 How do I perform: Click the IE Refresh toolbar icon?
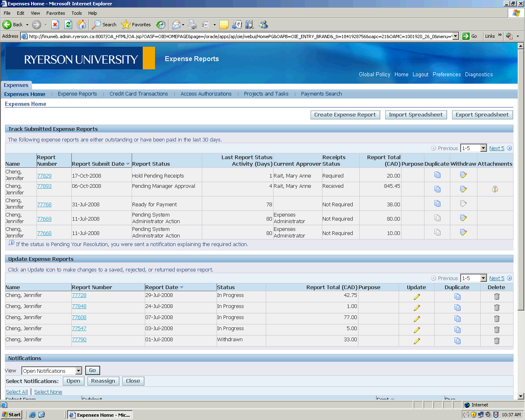[68, 25]
